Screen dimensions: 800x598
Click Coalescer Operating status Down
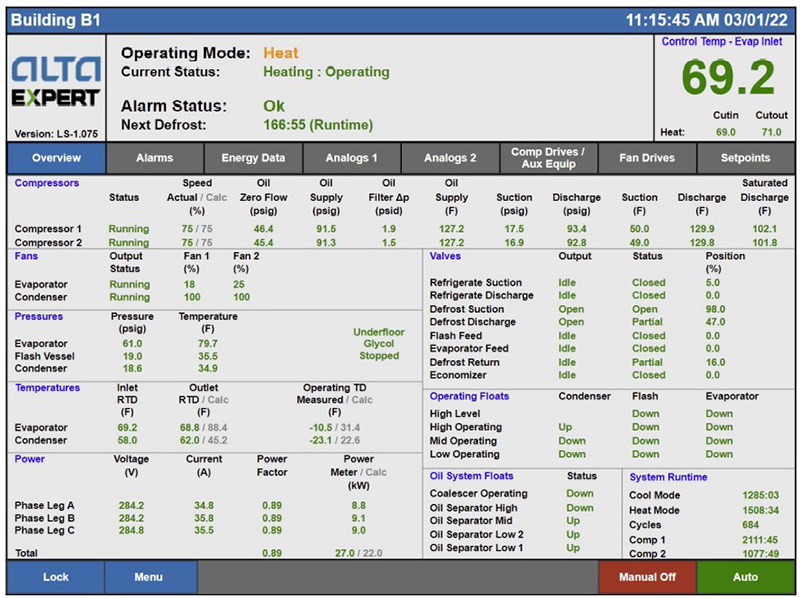[x=580, y=493]
